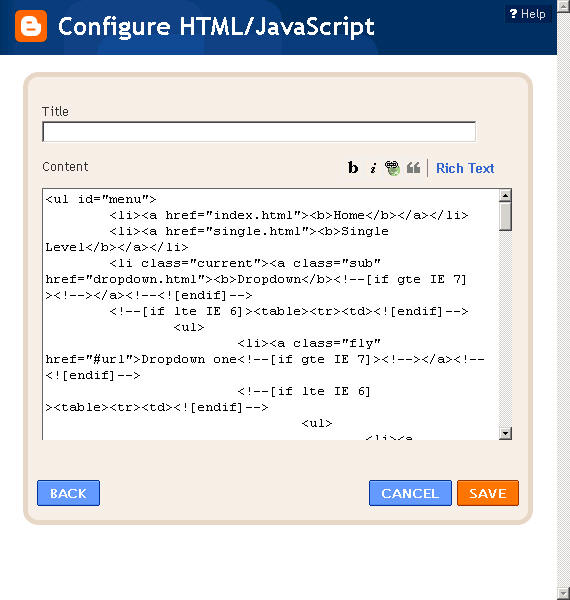
Task: Click the 'Content' label
Action: (x=65, y=166)
